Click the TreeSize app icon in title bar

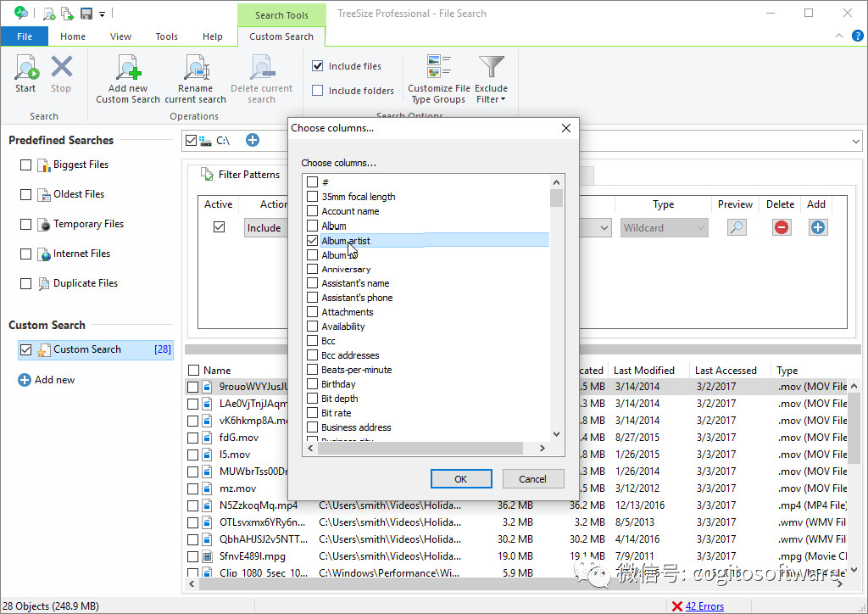21,13
